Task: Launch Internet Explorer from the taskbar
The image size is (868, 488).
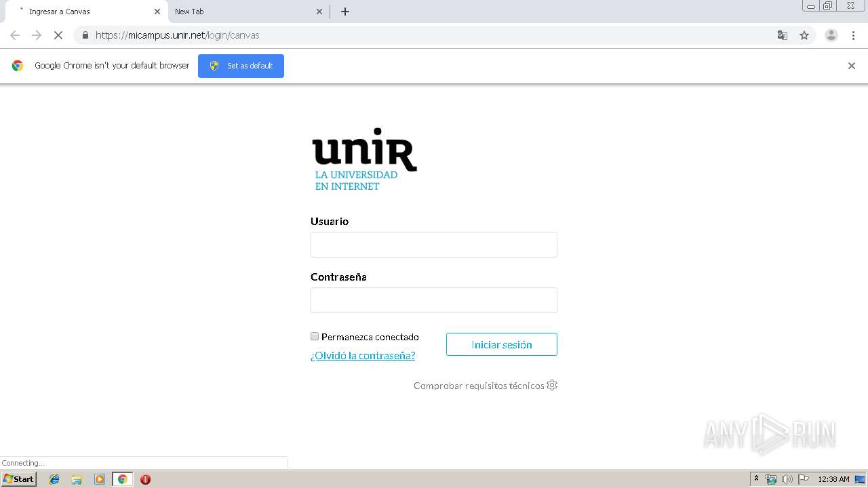Action: pyautogui.click(x=54, y=479)
